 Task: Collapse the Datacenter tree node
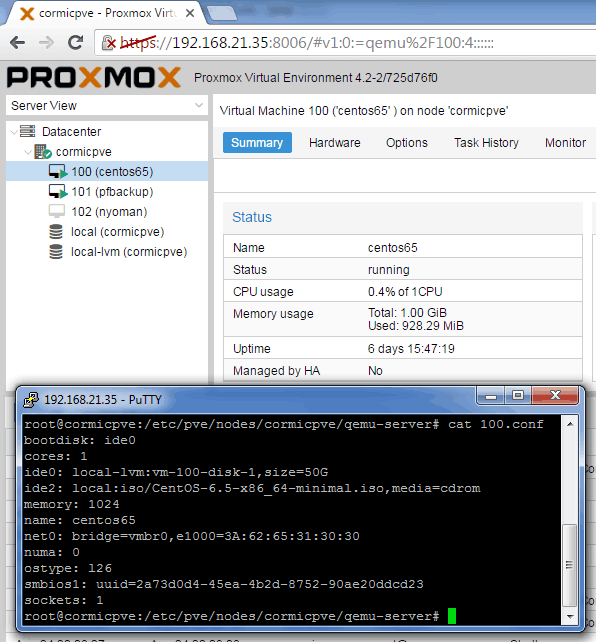point(14,132)
